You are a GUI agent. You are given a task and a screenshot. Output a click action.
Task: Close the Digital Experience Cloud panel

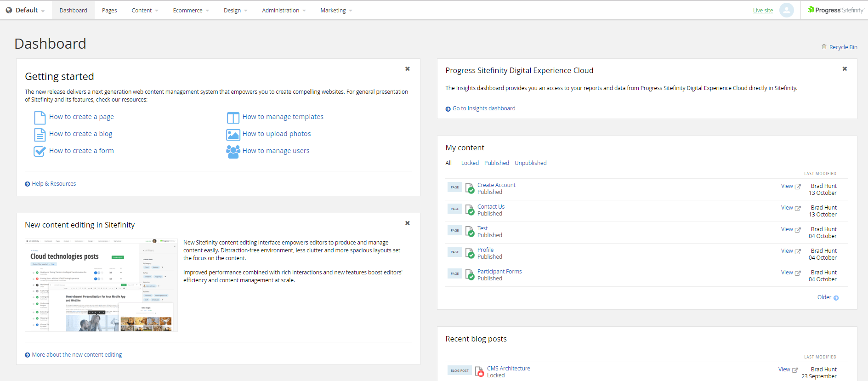pos(845,68)
